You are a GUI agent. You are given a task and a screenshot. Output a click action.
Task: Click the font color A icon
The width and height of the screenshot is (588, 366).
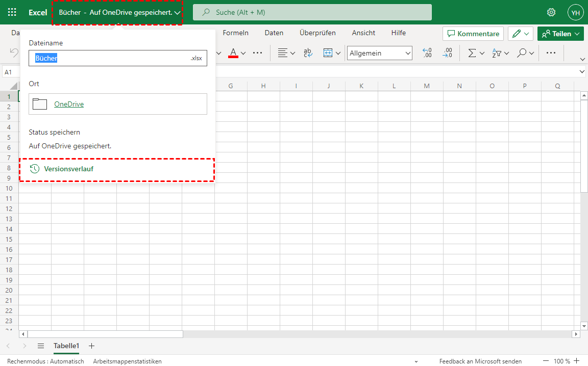tap(233, 53)
